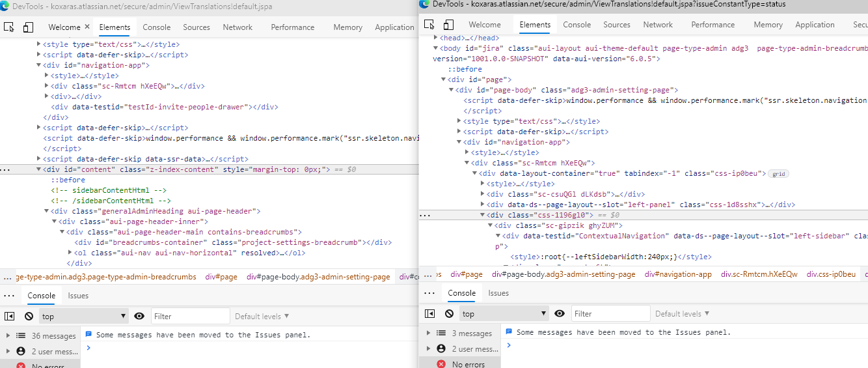Switch to Elements tab in left DevTools
This screenshot has width=868, height=368.
coord(115,27)
